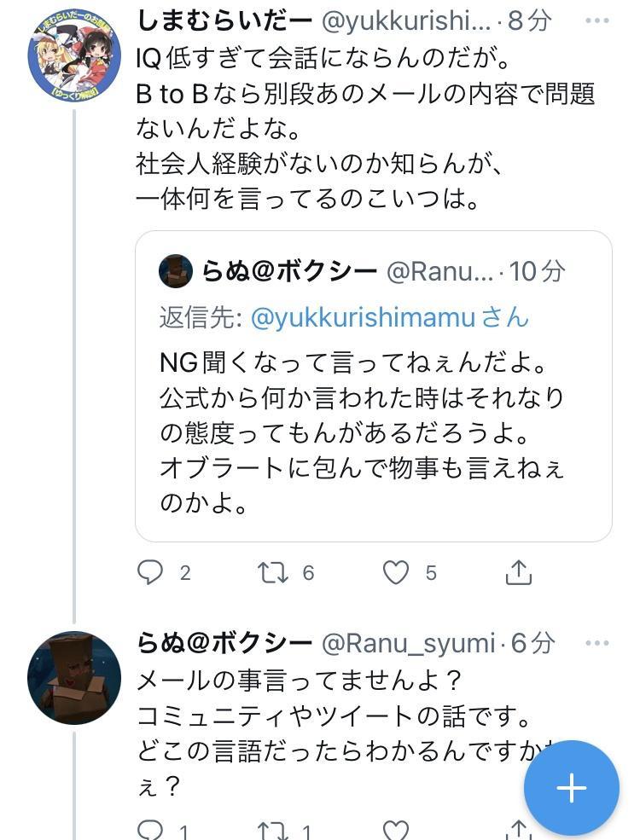Screen dimensions: 640x840
Task: Share the second tweet by らぬ@ボクシー
Action: (518, 830)
